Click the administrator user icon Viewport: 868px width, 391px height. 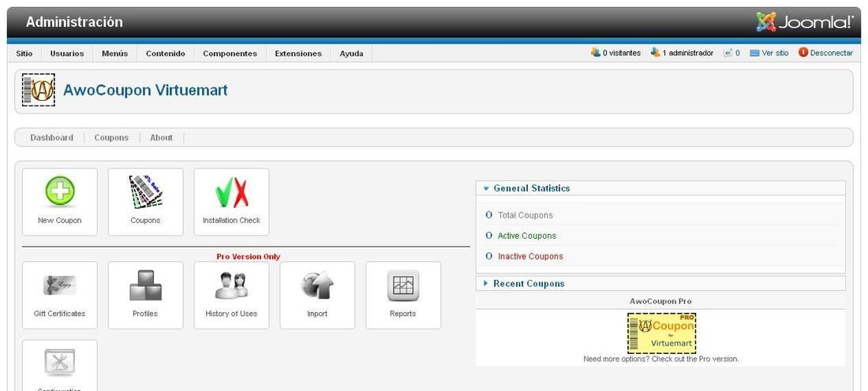656,53
